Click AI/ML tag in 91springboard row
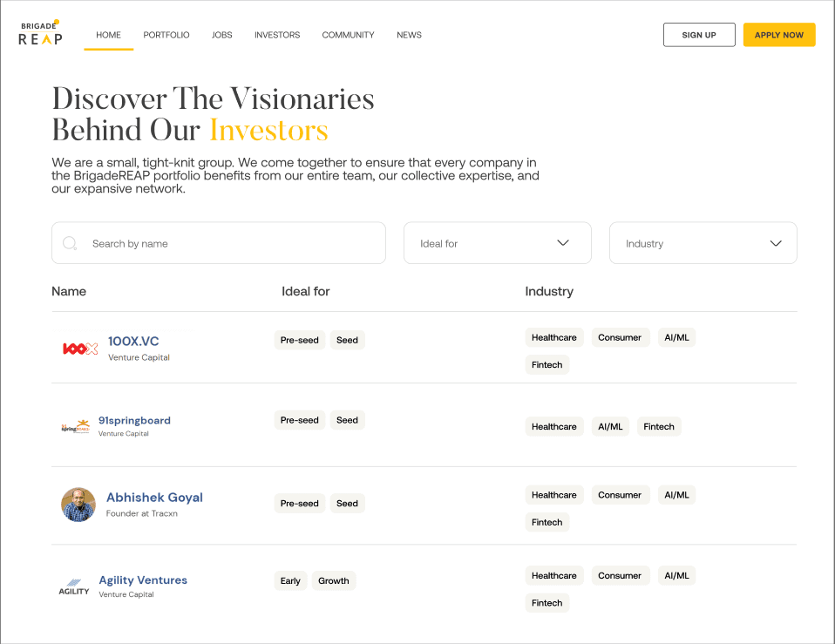This screenshot has width=835, height=644. tap(610, 426)
